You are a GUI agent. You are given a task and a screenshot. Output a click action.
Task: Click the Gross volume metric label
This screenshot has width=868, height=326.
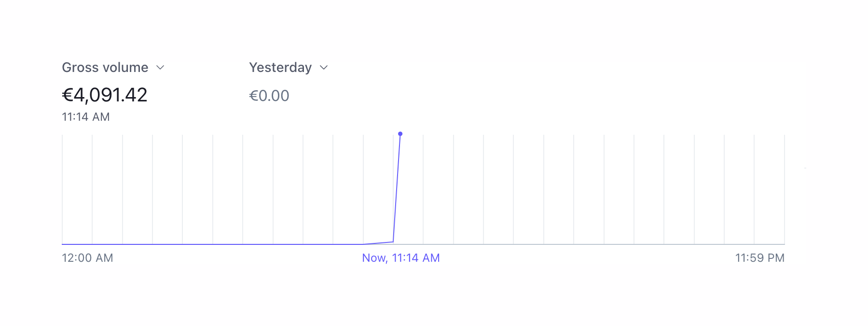coord(105,68)
